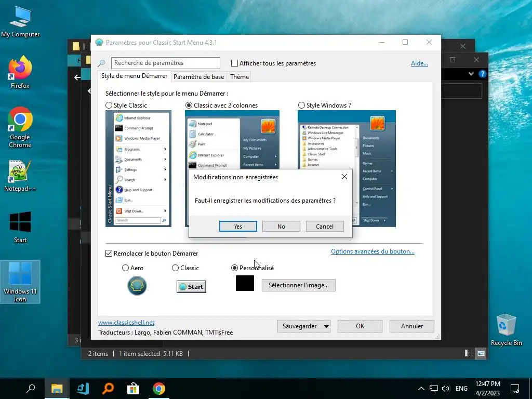532x399 pixels.
Task: Switch Explorer to large icons view
Action: coord(481,353)
